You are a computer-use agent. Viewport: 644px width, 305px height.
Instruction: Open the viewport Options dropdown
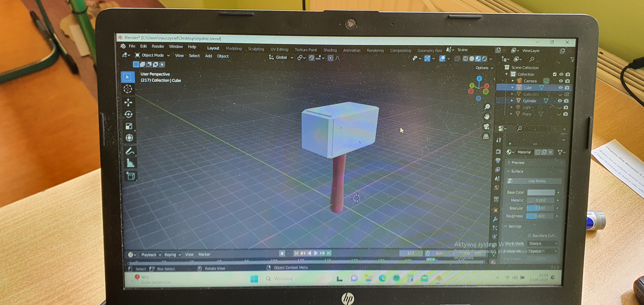pos(484,68)
